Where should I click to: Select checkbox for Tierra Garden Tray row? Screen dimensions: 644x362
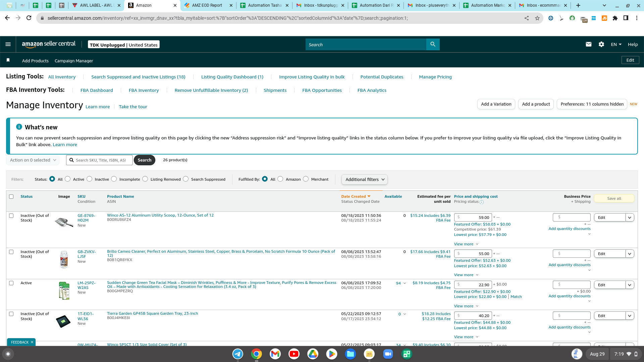click(x=11, y=314)
